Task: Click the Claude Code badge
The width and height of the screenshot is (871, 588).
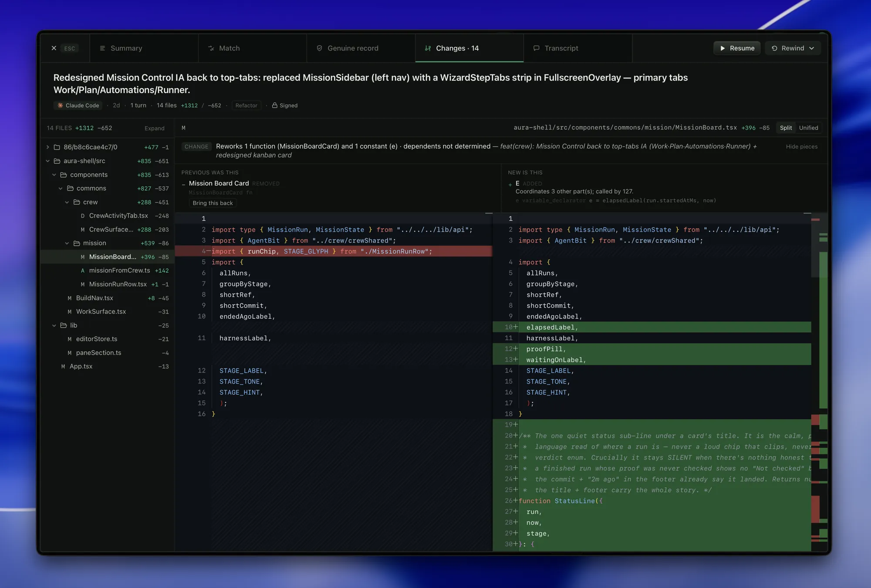Action: coord(78,105)
